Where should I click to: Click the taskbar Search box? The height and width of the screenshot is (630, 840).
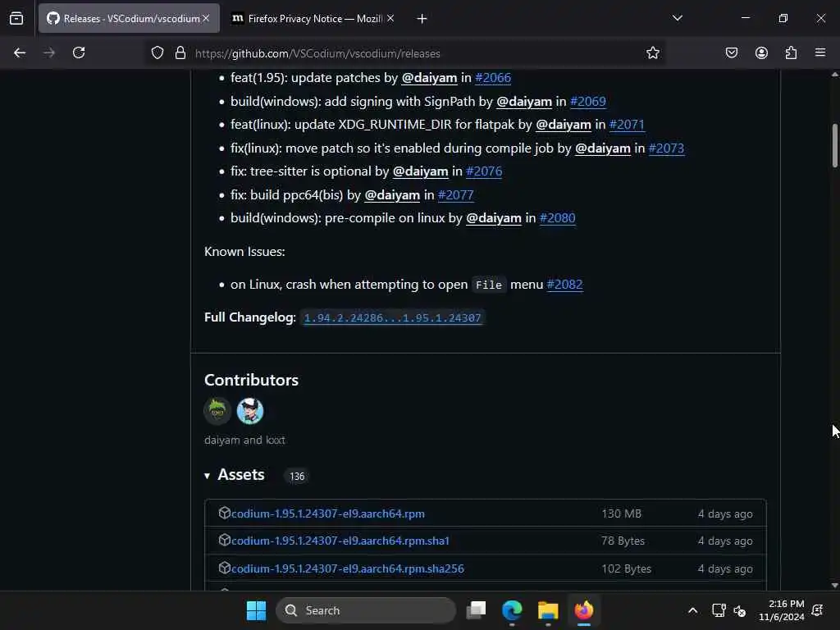pyautogui.click(x=366, y=610)
